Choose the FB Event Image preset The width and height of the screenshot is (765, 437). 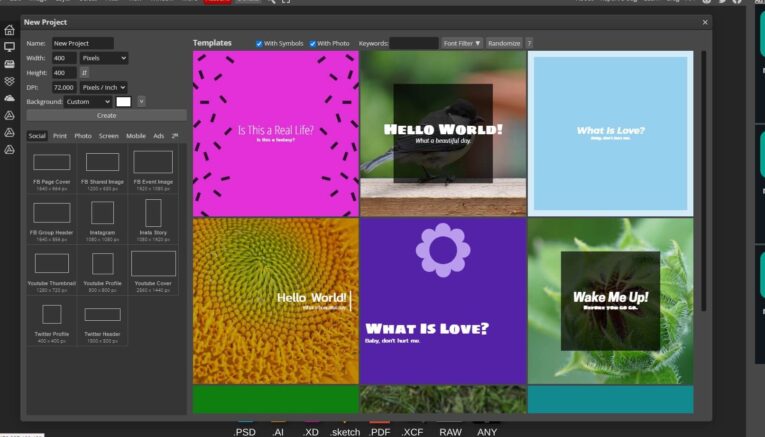click(153, 171)
